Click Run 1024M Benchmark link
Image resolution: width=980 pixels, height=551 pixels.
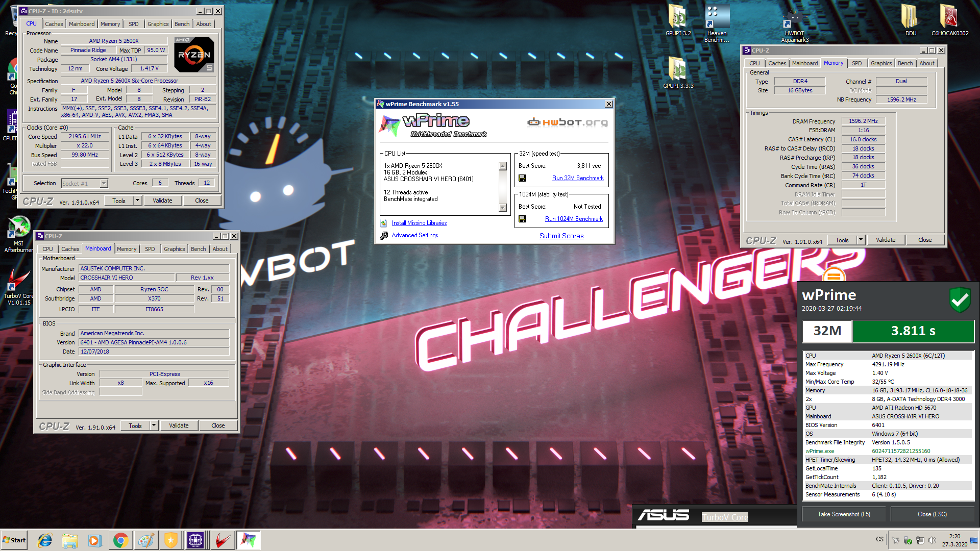click(x=574, y=219)
